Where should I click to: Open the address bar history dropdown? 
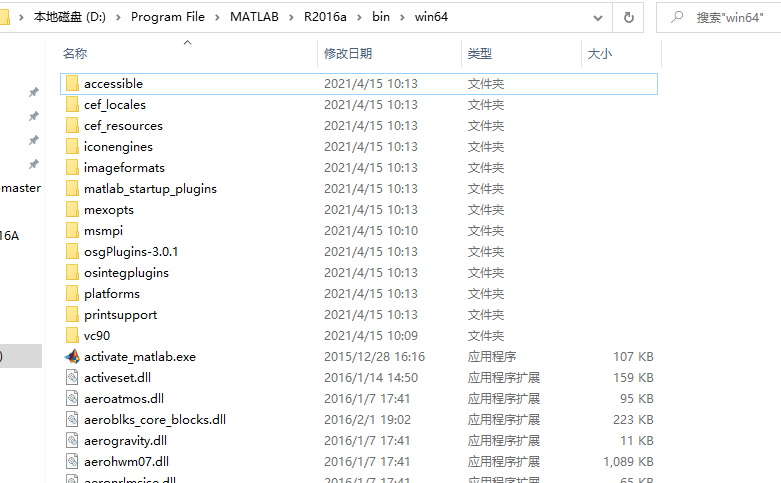pyautogui.click(x=598, y=18)
